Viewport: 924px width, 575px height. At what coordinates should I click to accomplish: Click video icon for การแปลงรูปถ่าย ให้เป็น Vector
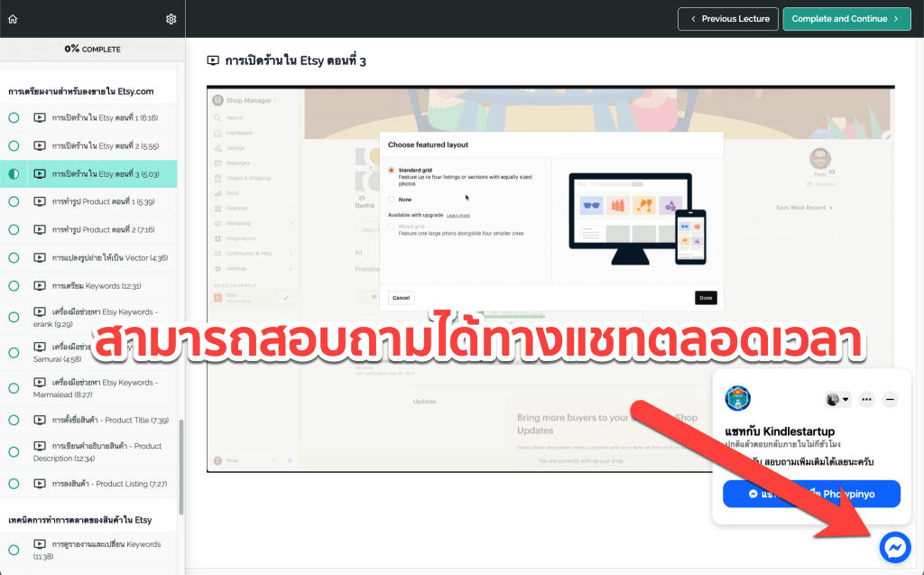(40, 257)
